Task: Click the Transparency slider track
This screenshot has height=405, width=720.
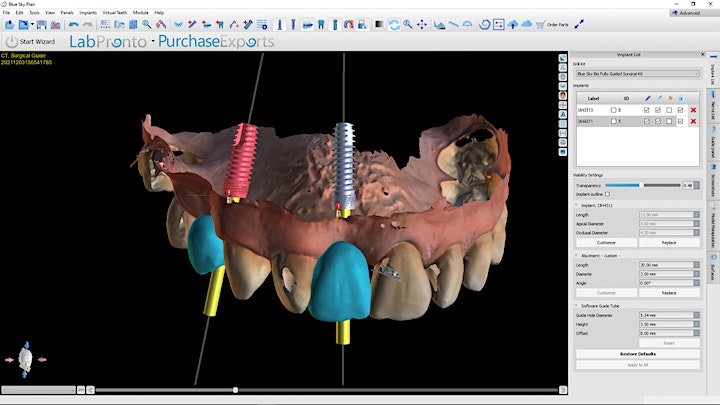Action: [x=643, y=186]
